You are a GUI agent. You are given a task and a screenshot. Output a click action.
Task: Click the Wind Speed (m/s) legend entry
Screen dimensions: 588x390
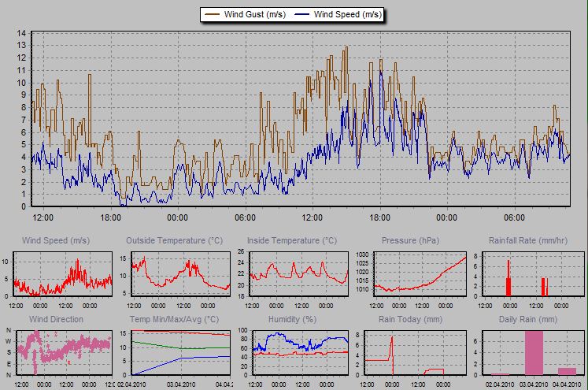click(346, 15)
